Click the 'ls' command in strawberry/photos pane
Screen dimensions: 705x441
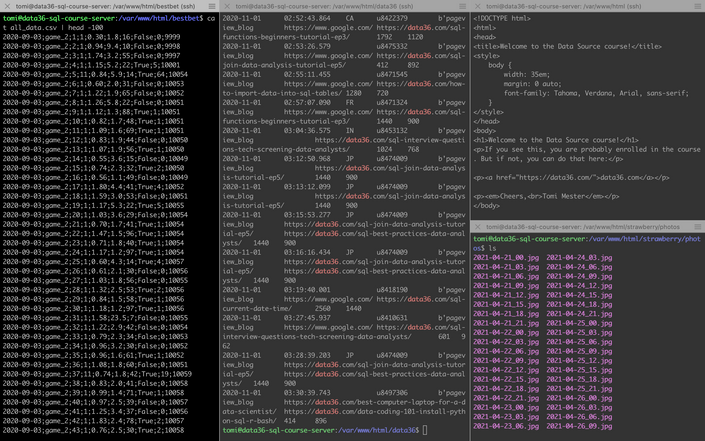click(x=492, y=248)
